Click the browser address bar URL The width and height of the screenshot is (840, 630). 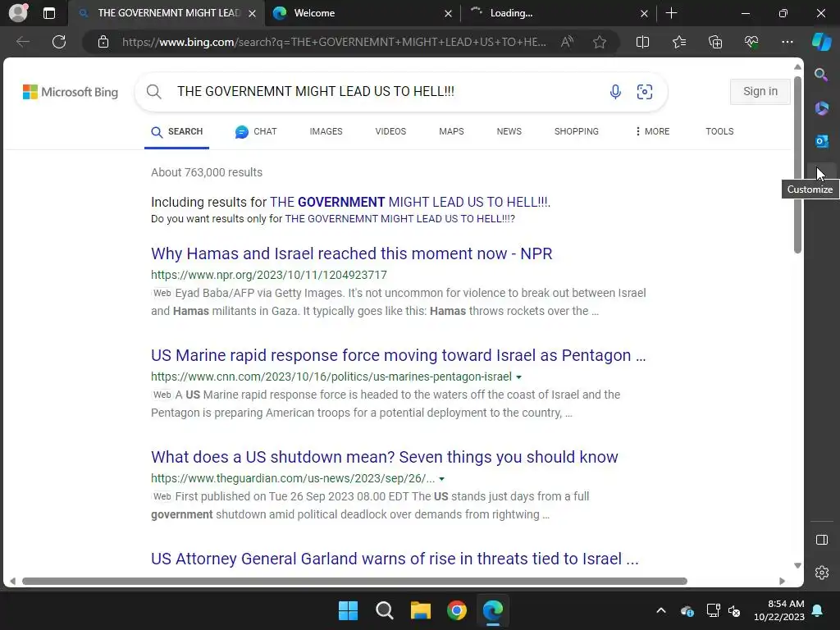pos(335,42)
